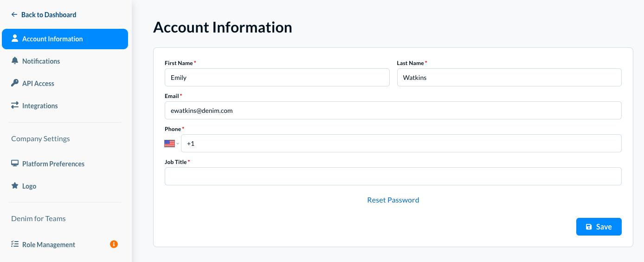
Task: Click the Integrations arrows icon
Action: (x=15, y=105)
